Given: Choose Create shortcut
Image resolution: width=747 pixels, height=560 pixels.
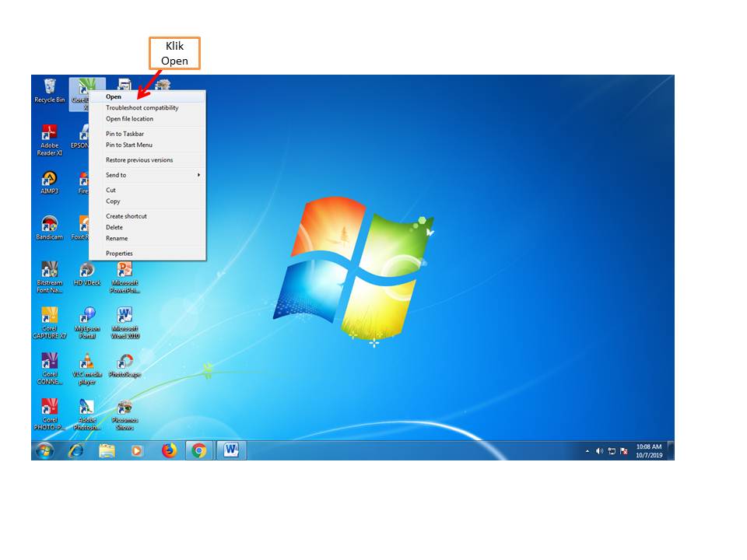Looking at the screenshot, I should tap(148, 216).
